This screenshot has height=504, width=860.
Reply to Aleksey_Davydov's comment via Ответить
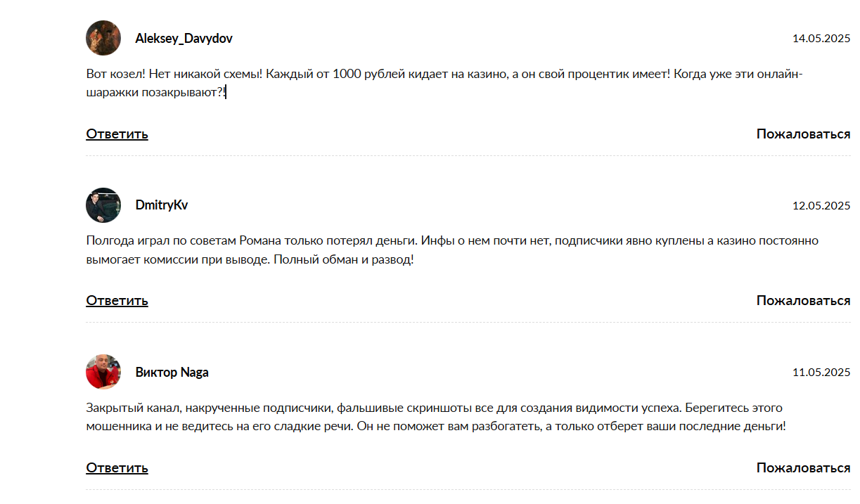click(117, 134)
